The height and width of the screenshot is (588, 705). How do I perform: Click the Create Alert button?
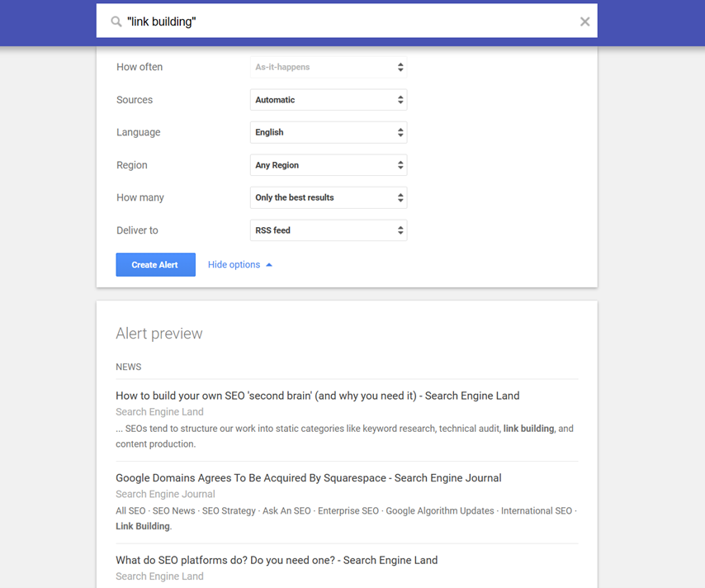(155, 264)
